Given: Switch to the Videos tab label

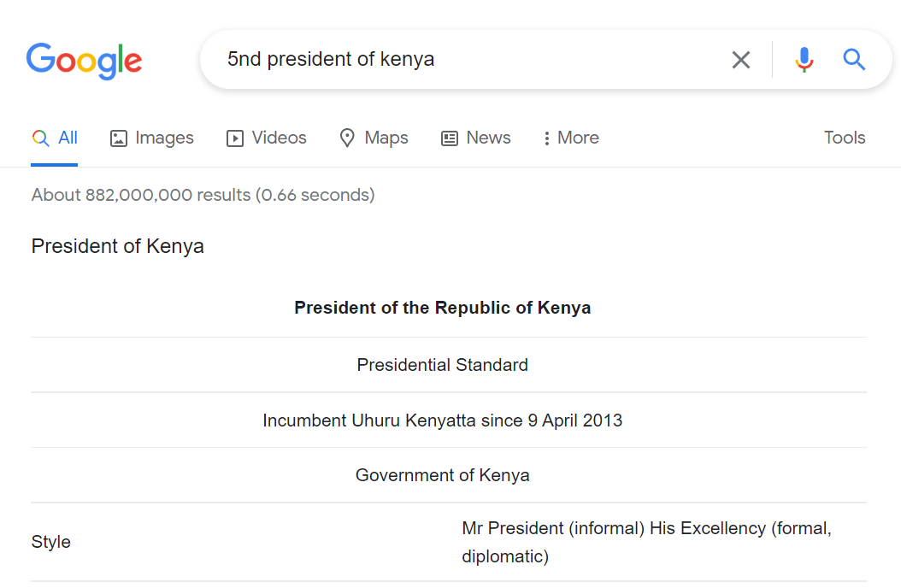Looking at the screenshot, I should coord(279,138).
